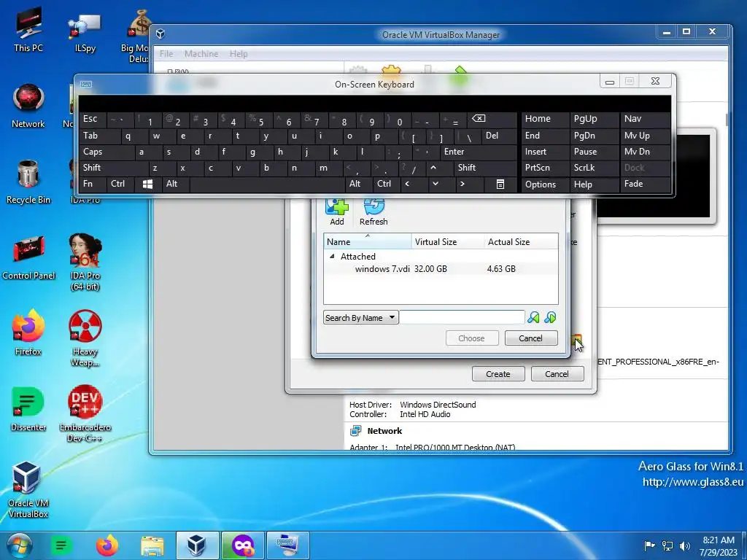Toggle the Fade key on keyboard
The height and width of the screenshot is (560, 747).
tap(645, 184)
